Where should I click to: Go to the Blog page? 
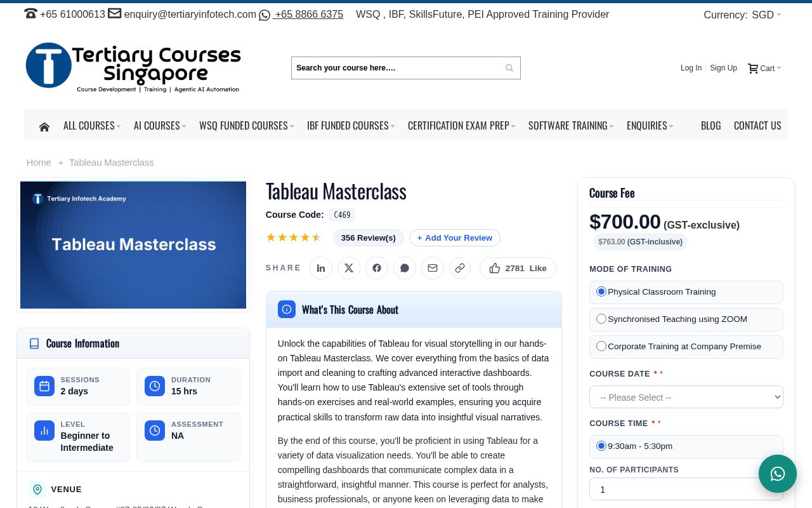coord(710,126)
